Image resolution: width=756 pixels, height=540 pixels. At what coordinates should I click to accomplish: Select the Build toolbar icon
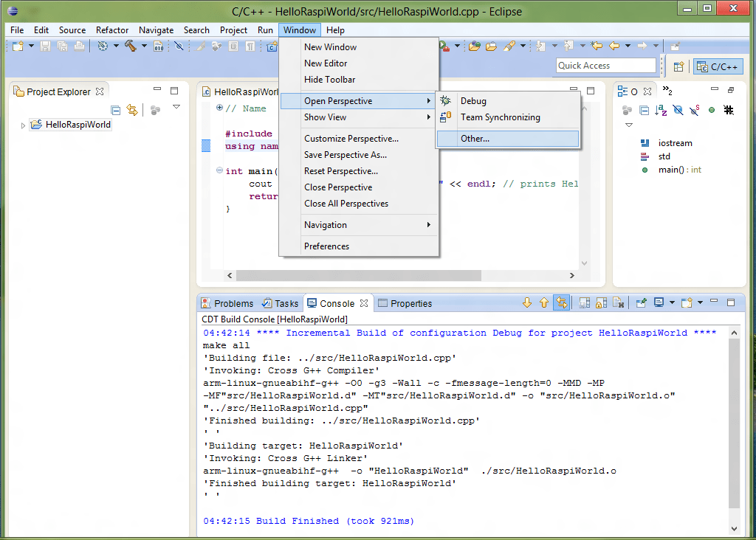click(x=130, y=46)
